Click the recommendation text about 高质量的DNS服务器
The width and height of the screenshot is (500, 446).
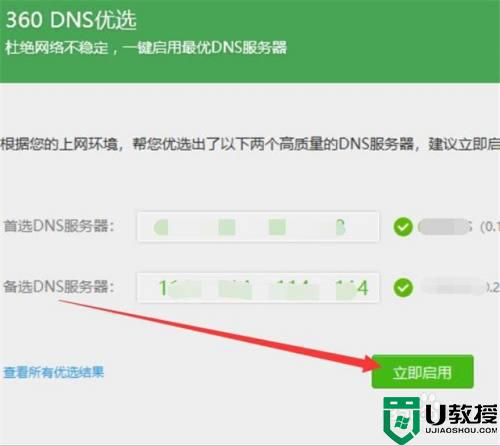tap(250, 144)
